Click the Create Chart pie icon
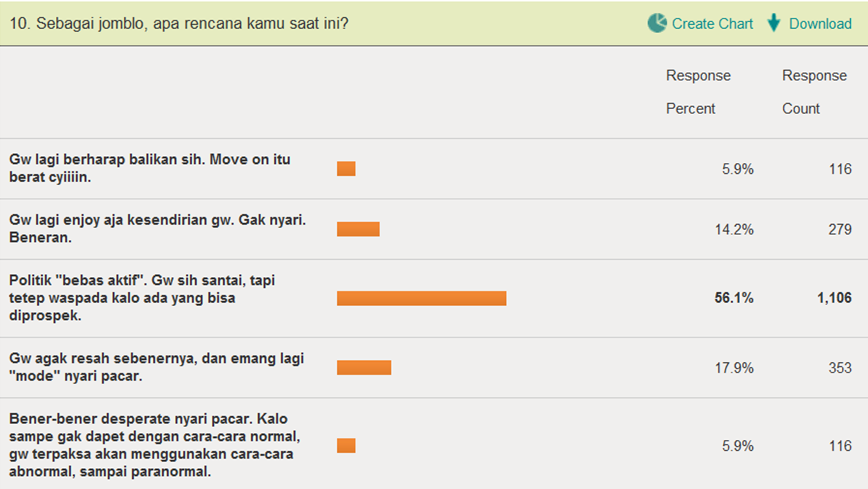The height and width of the screenshot is (489, 868). coord(657,24)
